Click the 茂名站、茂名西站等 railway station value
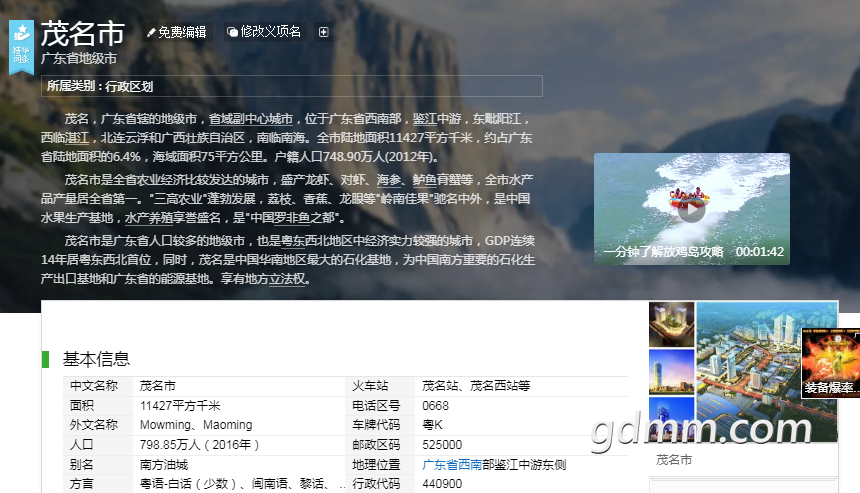 (476, 386)
